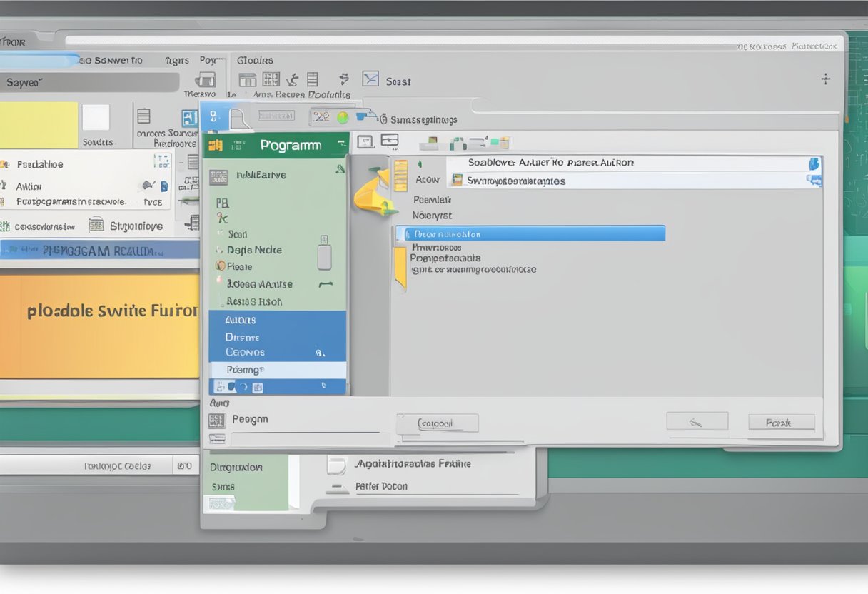Click the Cotood button in the dialog footer
This screenshot has width=868, height=594.
[x=438, y=423]
